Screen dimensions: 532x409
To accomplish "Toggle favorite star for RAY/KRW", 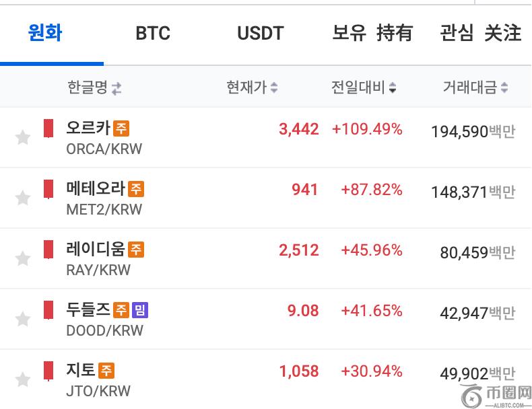I will [23, 258].
